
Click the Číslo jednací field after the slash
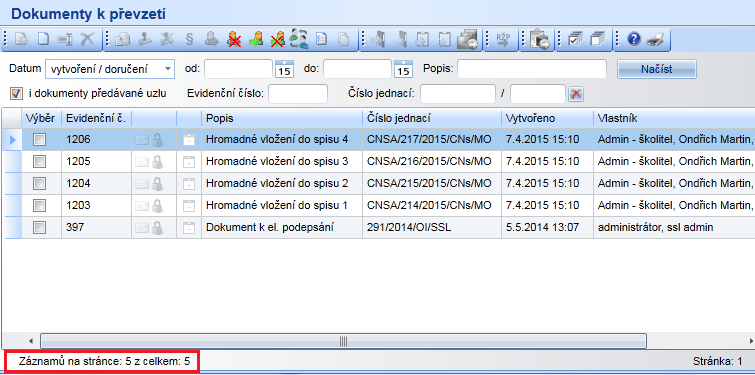coord(538,94)
